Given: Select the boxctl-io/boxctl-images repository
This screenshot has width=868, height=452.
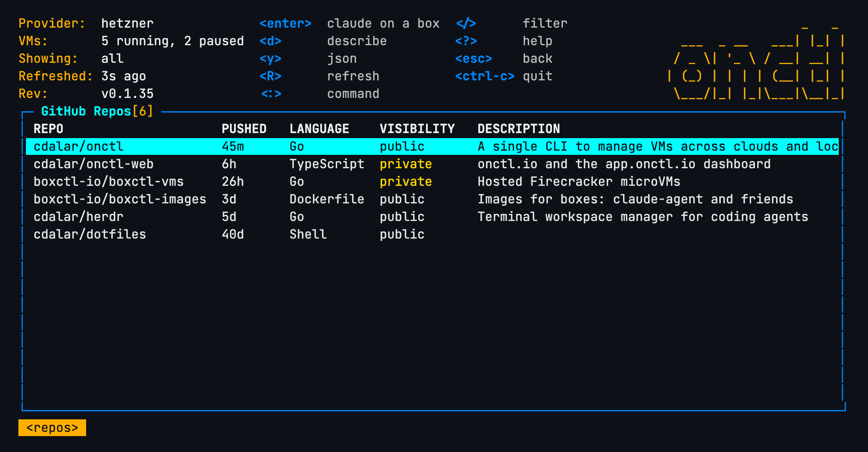Looking at the screenshot, I should (x=432, y=199).
